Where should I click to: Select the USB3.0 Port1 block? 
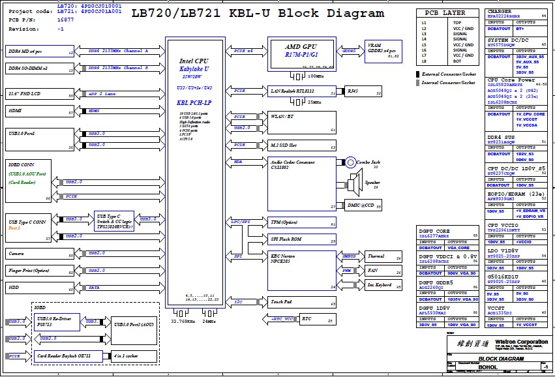coord(40,139)
